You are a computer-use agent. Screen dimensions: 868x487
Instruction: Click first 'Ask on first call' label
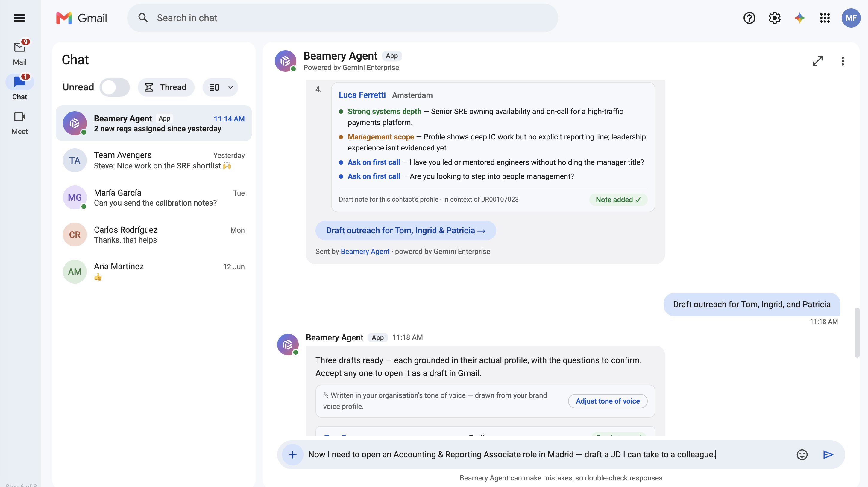(x=374, y=162)
